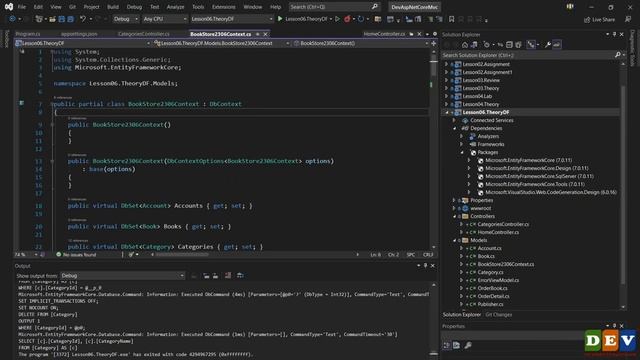Expand Lesson02.Assignment project node
640x360 pixels.
[x=446, y=64]
